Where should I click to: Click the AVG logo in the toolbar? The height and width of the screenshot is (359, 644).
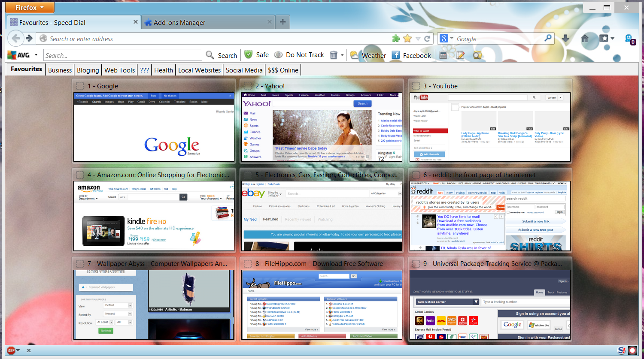point(18,55)
